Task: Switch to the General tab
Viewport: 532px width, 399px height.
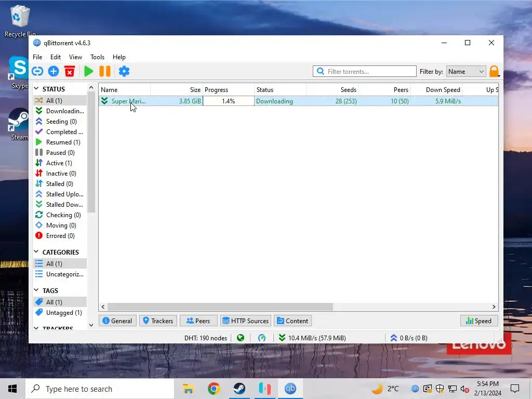Action: (x=117, y=321)
